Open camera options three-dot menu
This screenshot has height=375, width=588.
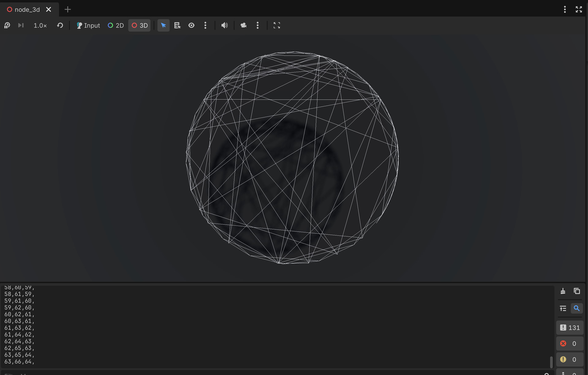coord(258,25)
